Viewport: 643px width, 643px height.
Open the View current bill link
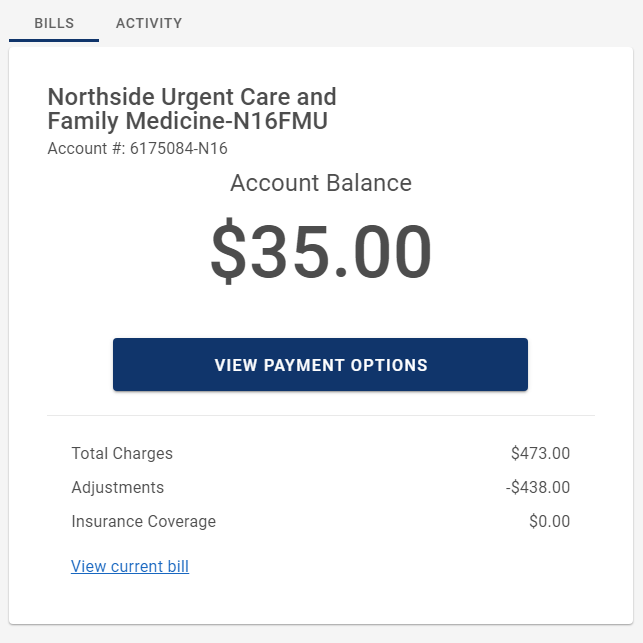tap(130, 566)
